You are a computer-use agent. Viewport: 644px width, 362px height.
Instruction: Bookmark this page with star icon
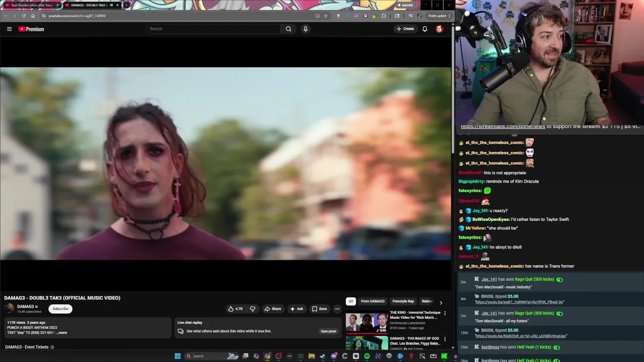tap(326, 16)
